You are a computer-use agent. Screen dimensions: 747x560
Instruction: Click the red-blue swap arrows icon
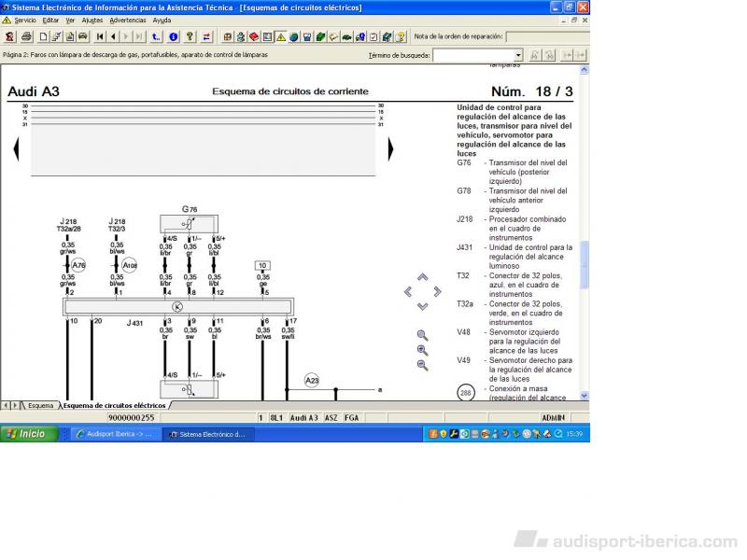pos(206,36)
